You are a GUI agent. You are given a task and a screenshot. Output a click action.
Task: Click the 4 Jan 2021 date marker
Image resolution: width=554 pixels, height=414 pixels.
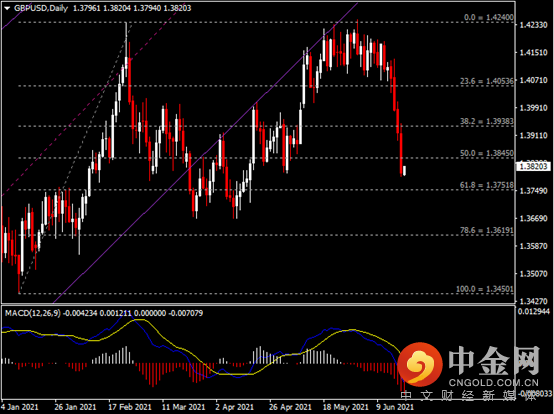tap(20, 407)
